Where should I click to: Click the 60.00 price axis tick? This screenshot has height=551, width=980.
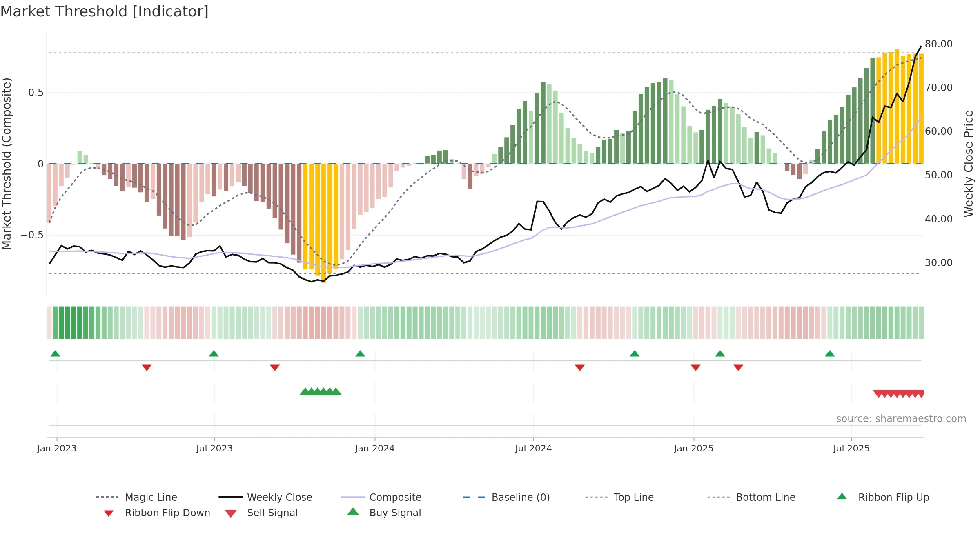pyautogui.click(x=939, y=131)
